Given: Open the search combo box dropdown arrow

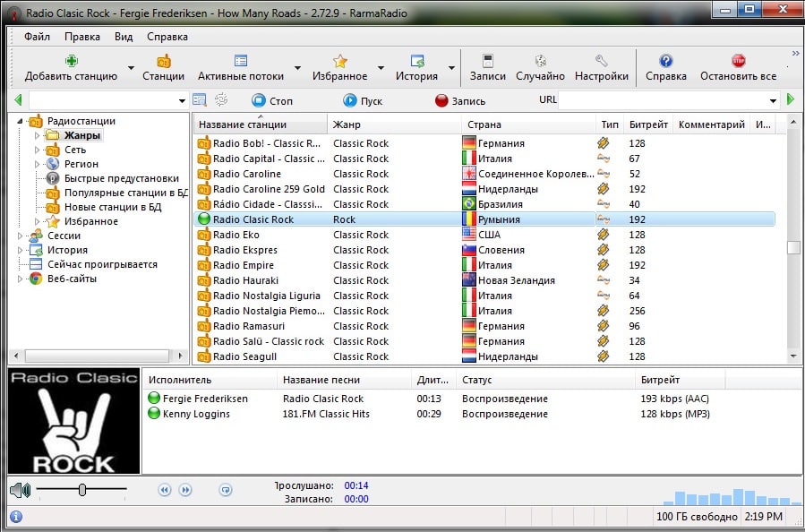Looking at the screenshot, I should click(182, 100).
